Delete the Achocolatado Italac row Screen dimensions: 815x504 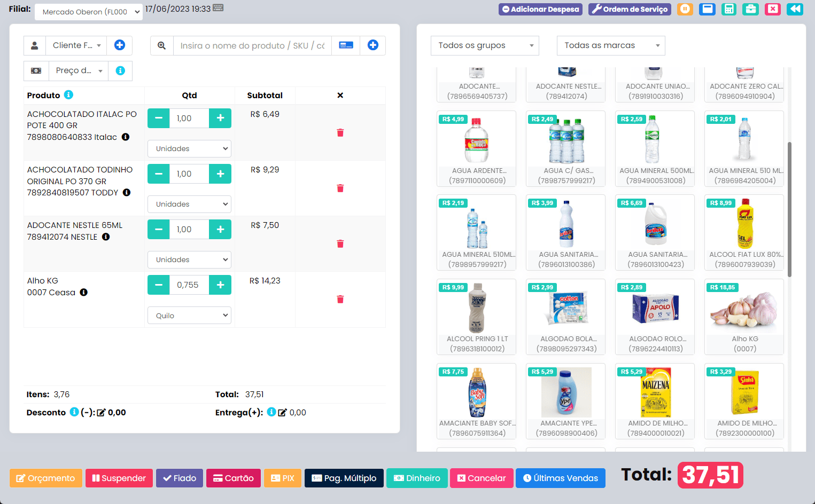tap(340, 132)
